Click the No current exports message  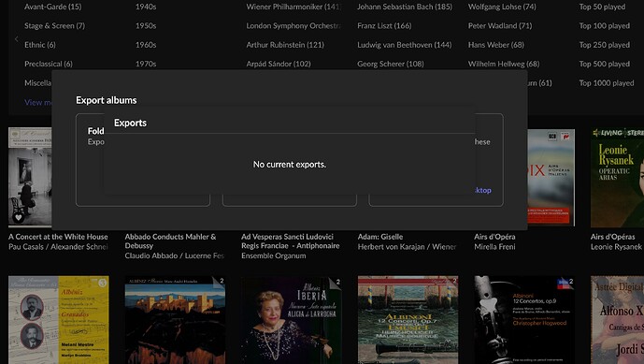point(290,164)
